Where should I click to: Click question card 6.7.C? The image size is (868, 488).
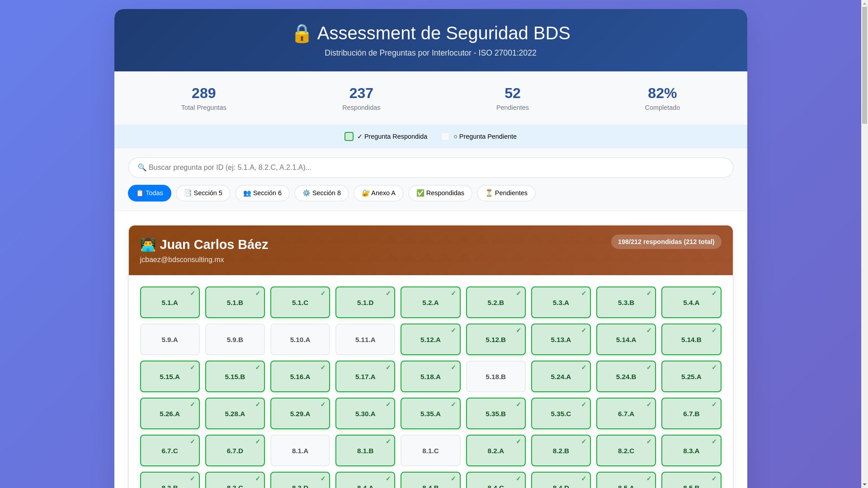coord(170,450)
